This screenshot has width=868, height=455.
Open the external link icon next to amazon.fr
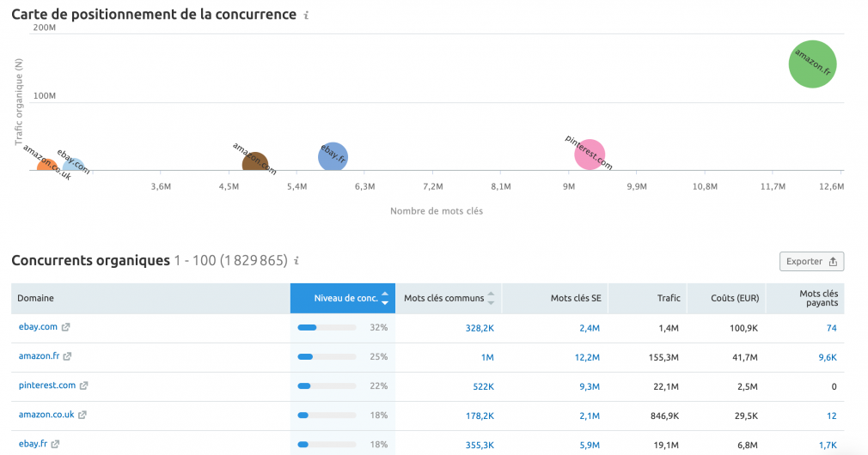[67, 356]
